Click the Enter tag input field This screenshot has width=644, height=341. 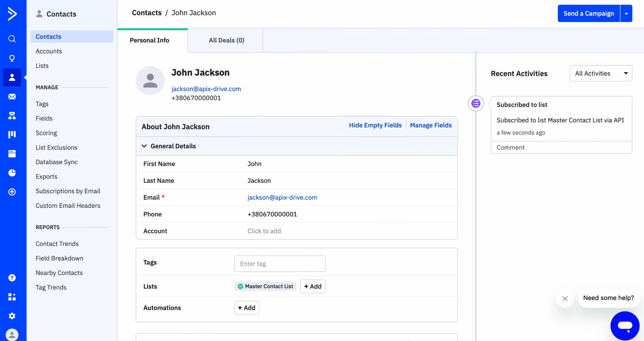click(279, 264)
